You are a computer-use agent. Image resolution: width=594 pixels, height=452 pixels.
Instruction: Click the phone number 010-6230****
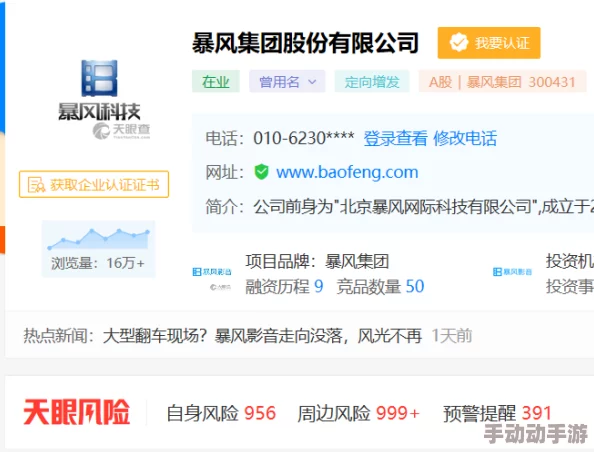tap(304, 138)
